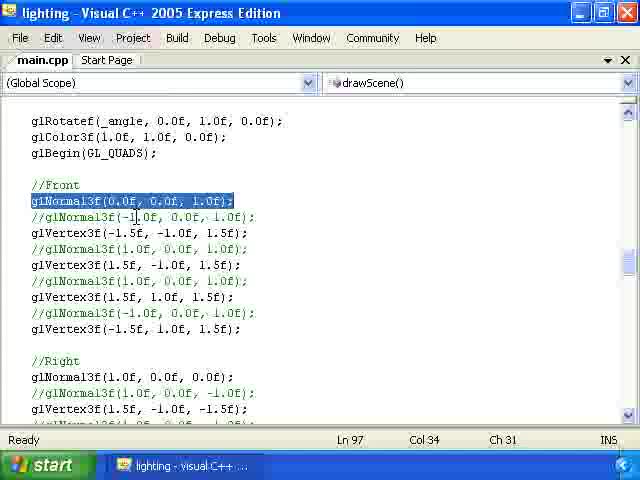Open the active files dropdown arrow

click(x=607, y=60)
